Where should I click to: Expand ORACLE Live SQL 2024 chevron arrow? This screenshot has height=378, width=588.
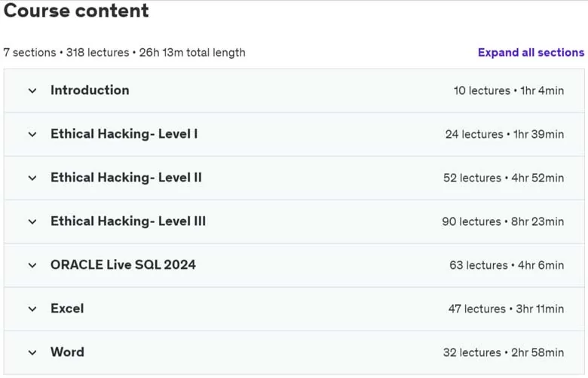pos(32,265)
